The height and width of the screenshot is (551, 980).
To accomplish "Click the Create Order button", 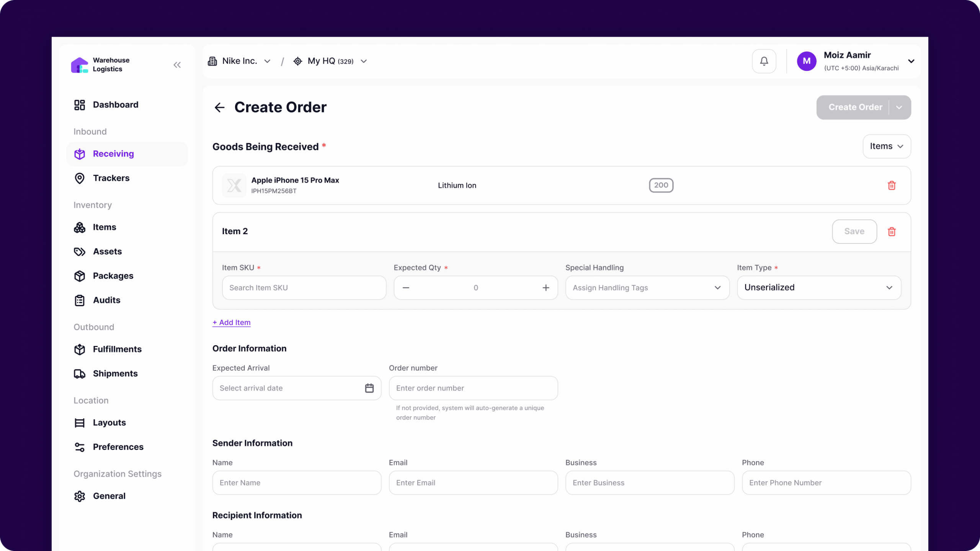I will click(x=855, y=108).
